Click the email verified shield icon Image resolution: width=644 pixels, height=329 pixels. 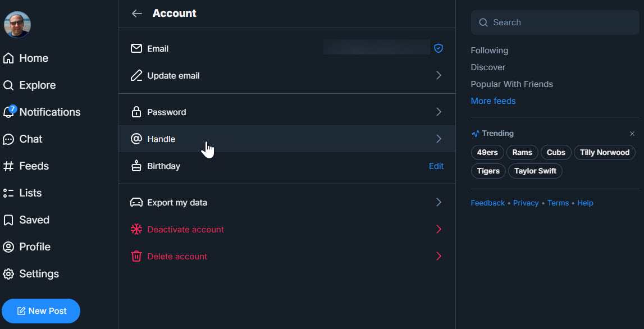click(x=439, y=49)
